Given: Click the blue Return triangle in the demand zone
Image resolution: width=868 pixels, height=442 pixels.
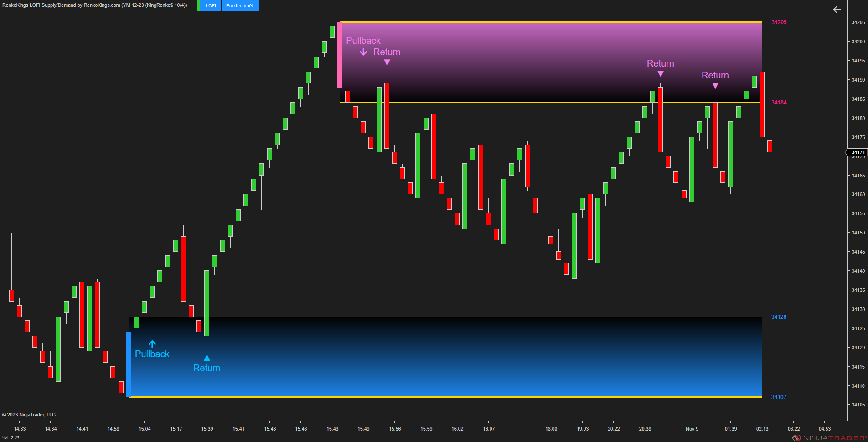Looking at the screenshot, I should pyautogui.click(x=207, y=357).
